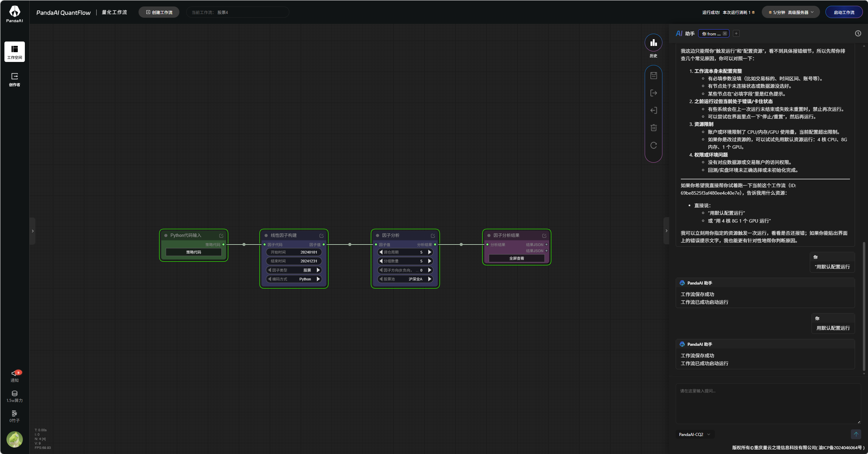Image resolution: width=868 pixels, height=454 pixels.
Task: Toggle status dot on 线性因子构建 node
Action: click(x=266, y=236)
